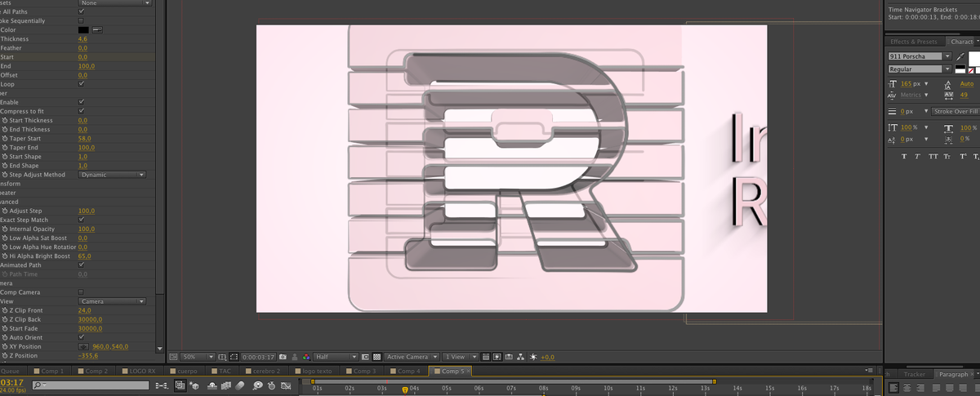Toggle the Taper End stopwatch
The height and width of the screenshot is (396, 980).
click(x=5, y=148)
